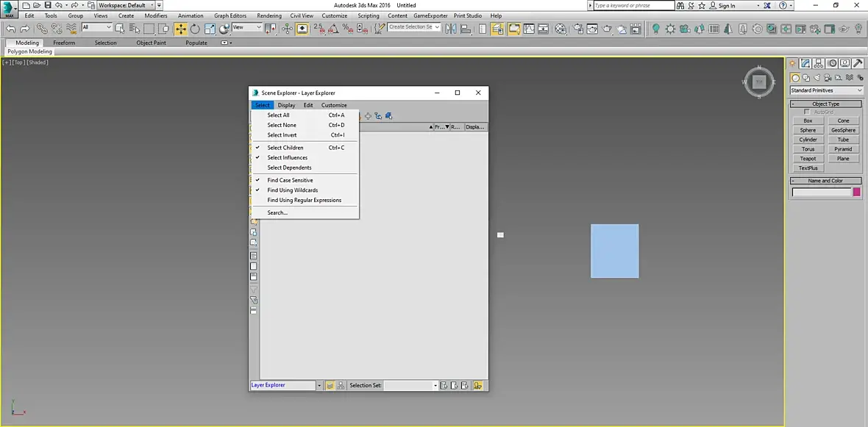
Task: Switch to Lights category in Create panel
Action: pos(817,78)
